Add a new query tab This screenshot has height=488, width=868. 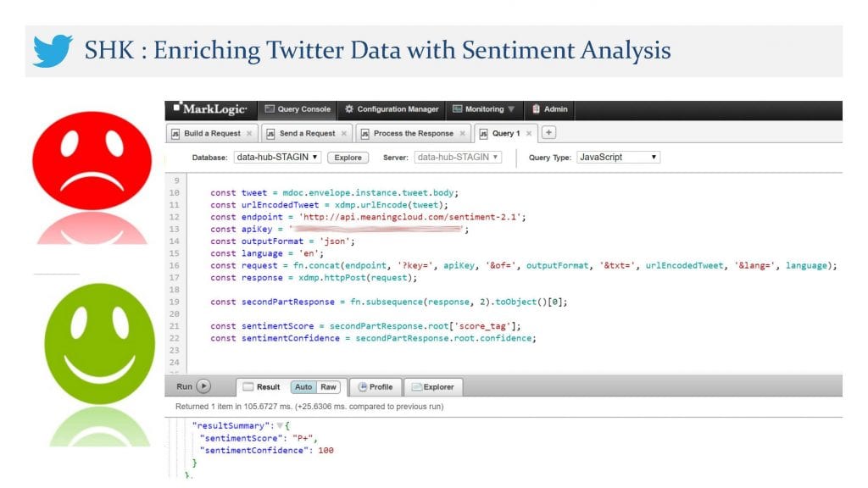click(x=548, y=133)
